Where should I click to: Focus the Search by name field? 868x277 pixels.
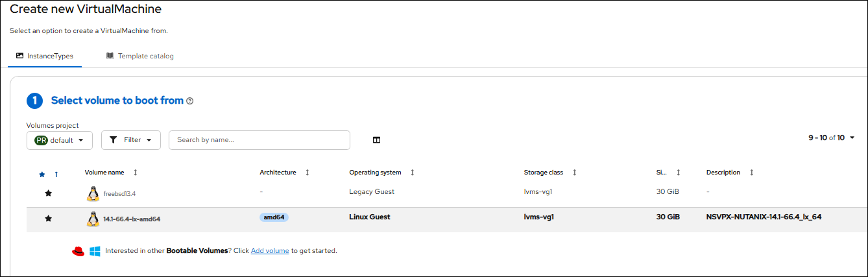(259, 140)
